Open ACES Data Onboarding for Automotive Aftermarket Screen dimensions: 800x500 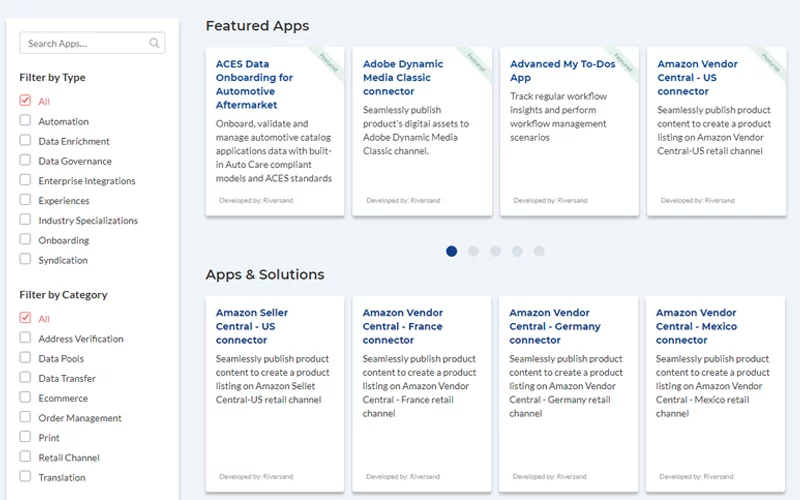click(254, 84)
